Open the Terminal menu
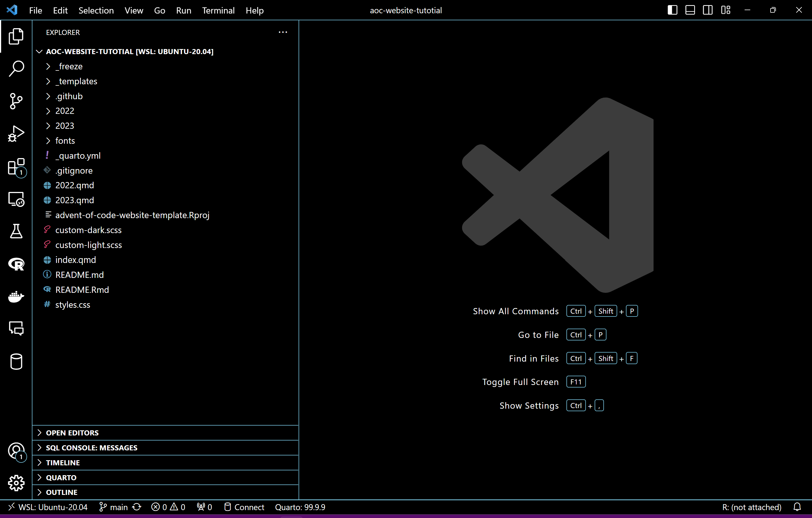Screen dimensions: 812x518 [x=218, y=10]
